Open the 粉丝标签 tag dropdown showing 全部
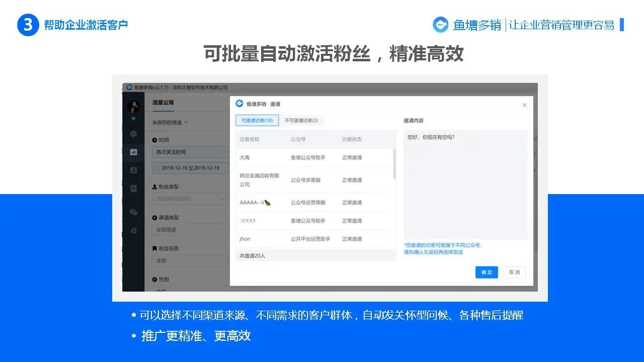 189,260
